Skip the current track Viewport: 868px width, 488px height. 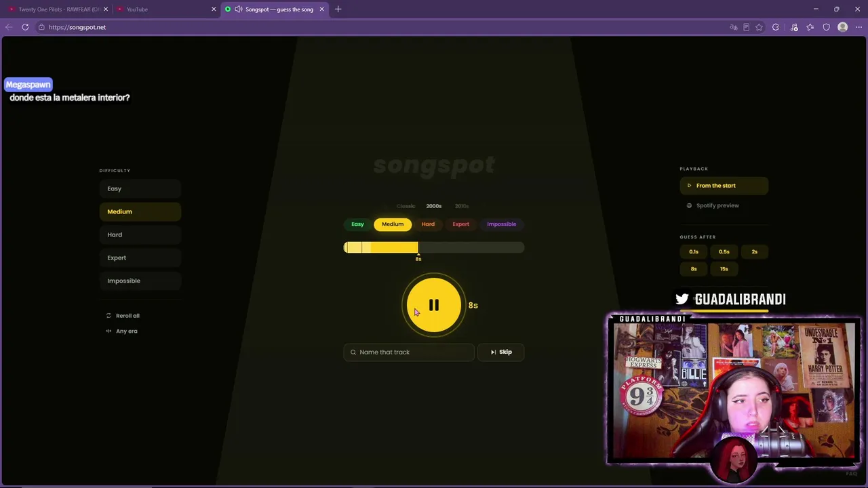click(x=501, y=352)
